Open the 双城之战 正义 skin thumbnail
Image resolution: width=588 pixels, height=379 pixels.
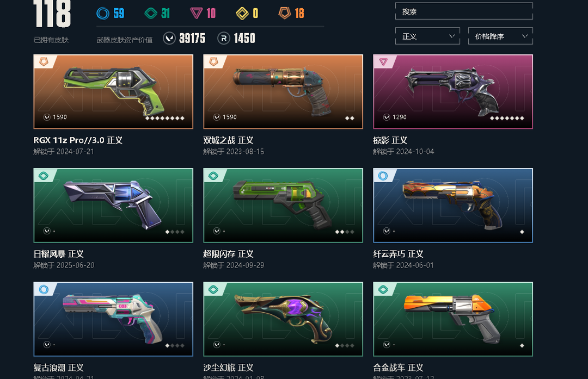pos(283,92)
